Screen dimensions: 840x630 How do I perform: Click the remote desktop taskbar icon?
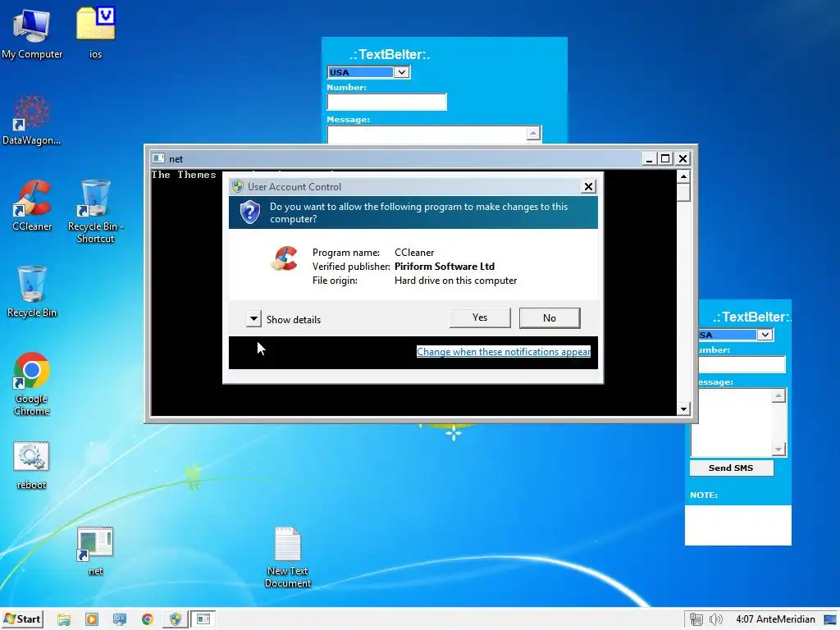[x=120, y=620]
